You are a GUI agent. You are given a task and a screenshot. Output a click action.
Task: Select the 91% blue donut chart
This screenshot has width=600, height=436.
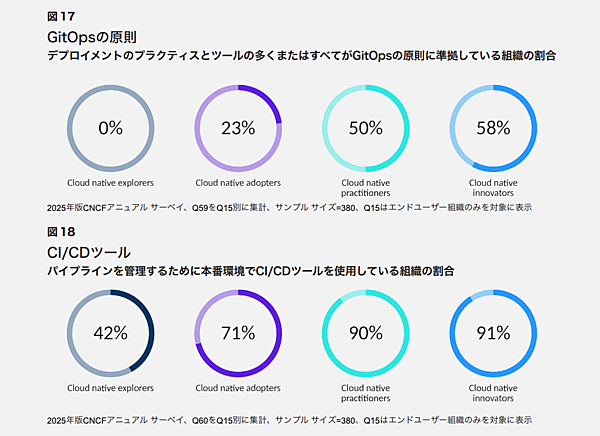pos(493,333)
